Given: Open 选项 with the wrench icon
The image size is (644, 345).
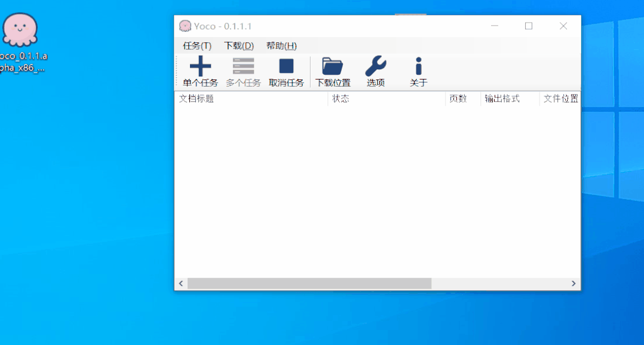Looking at the screenshot, I should tap(376, 66).
